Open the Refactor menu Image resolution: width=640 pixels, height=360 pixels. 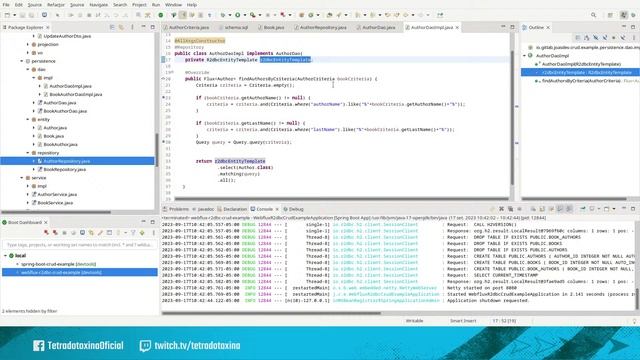(x=56, y=5)
